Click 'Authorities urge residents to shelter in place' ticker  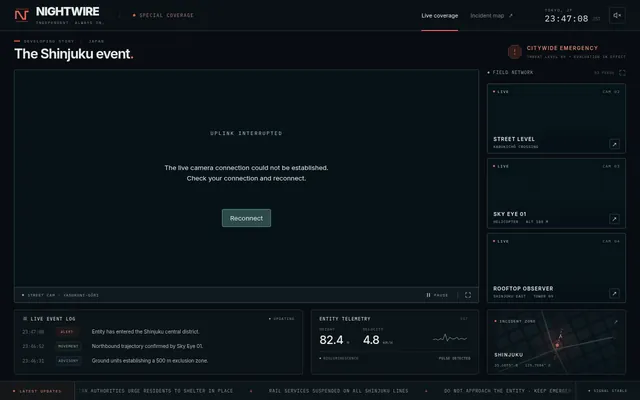[161, 391]
